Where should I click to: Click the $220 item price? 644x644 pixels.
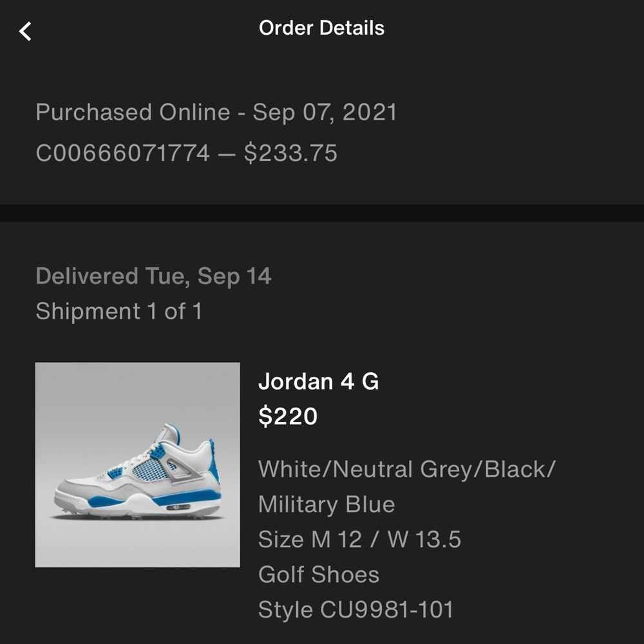click(288, 416)
